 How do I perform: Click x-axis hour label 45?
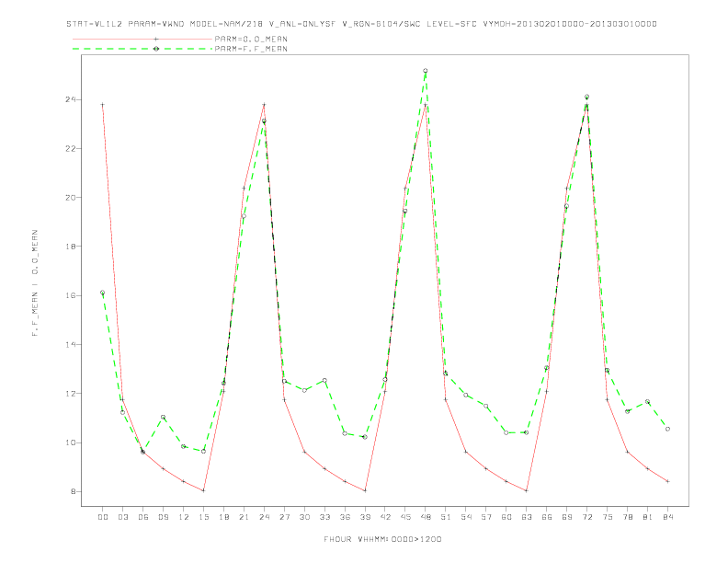[405, 517]
